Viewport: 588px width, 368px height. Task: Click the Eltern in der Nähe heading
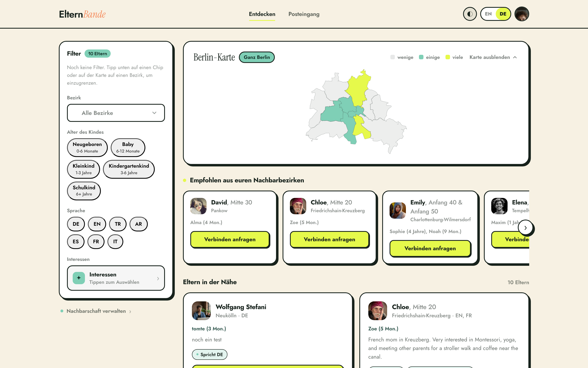coord(210,282)
